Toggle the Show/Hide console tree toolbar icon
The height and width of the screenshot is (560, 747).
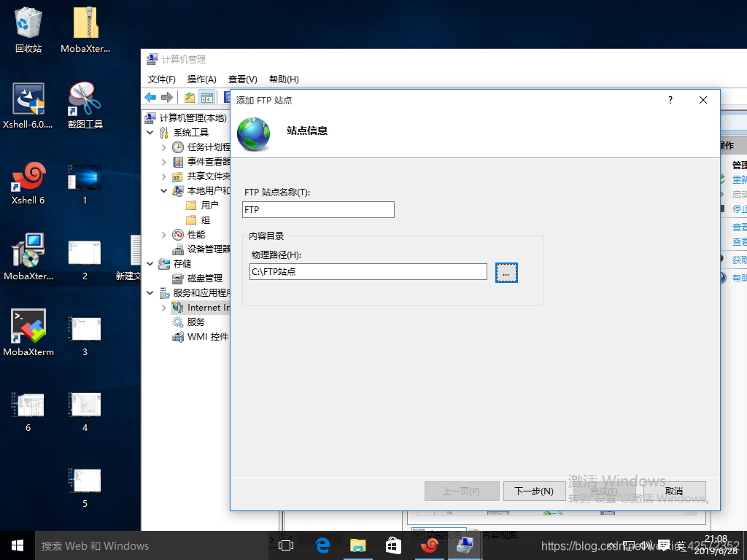pyautogui.click(x=206, y=98)
